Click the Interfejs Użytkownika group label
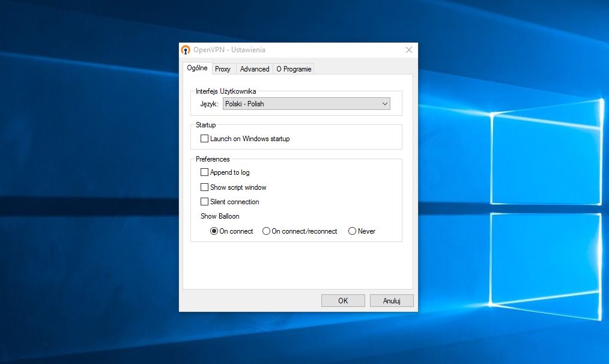The height and width of the screenshot is (364, 609). (226, 91)
